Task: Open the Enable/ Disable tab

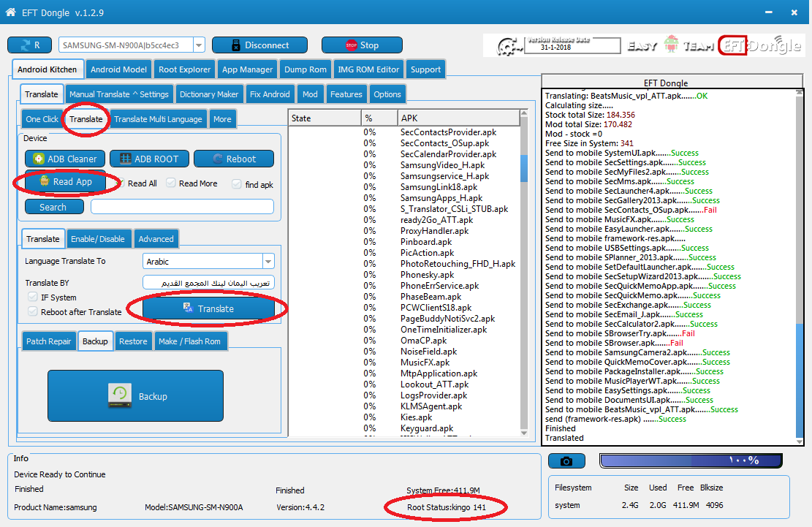Action: coord(98,239)
